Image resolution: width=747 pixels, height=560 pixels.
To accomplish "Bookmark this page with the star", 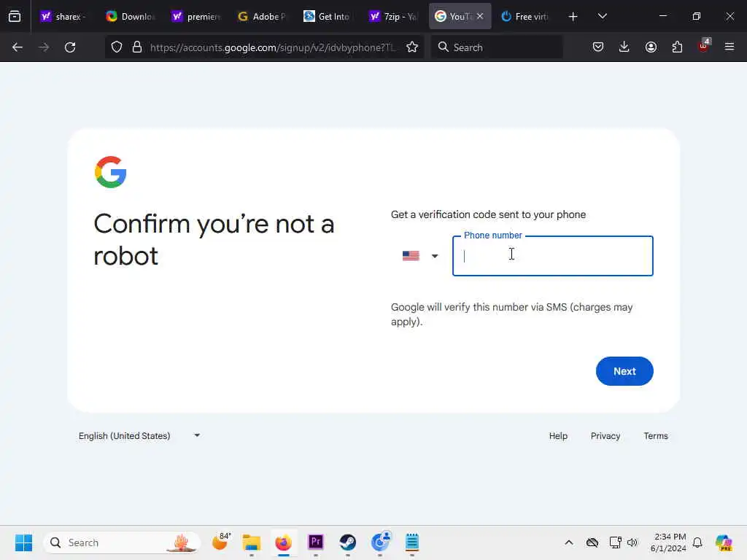I will 412,47.
